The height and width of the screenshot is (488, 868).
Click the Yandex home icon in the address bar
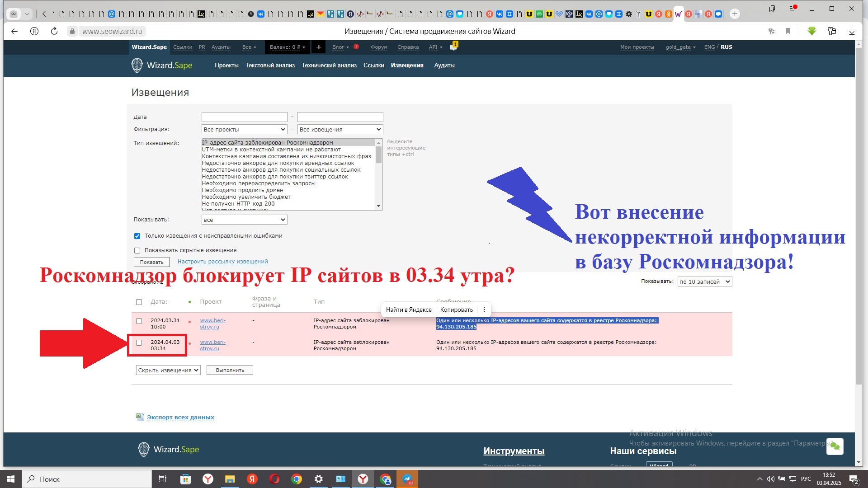34,31
